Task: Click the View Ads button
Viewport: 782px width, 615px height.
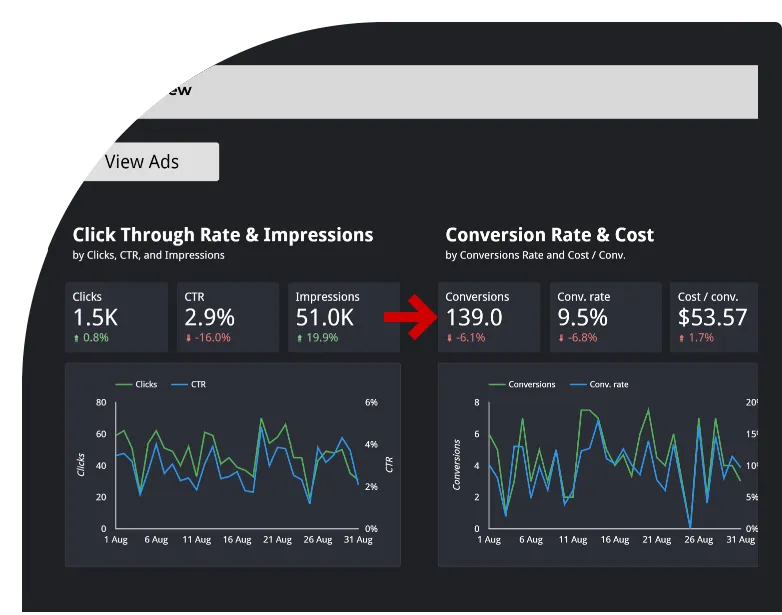Action: click(144, 162)
